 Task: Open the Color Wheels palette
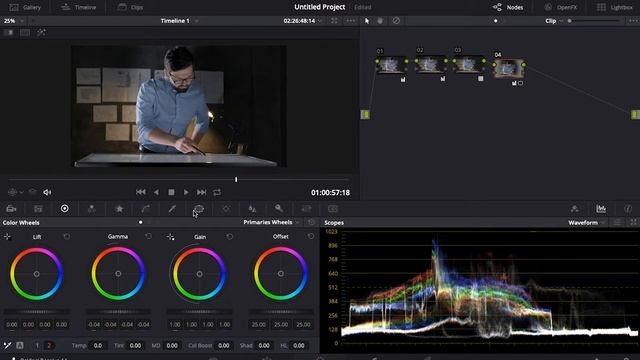(x=64, y=209)
